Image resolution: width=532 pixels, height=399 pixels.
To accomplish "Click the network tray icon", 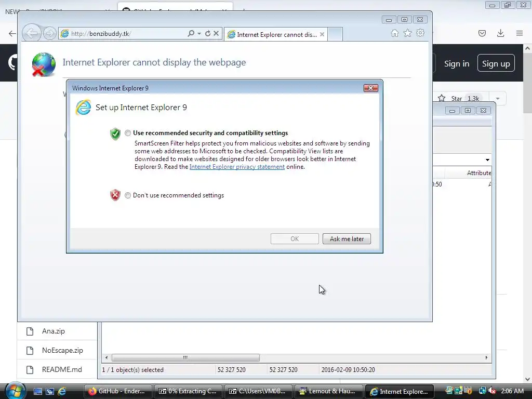I will click(x=482, y=391).
